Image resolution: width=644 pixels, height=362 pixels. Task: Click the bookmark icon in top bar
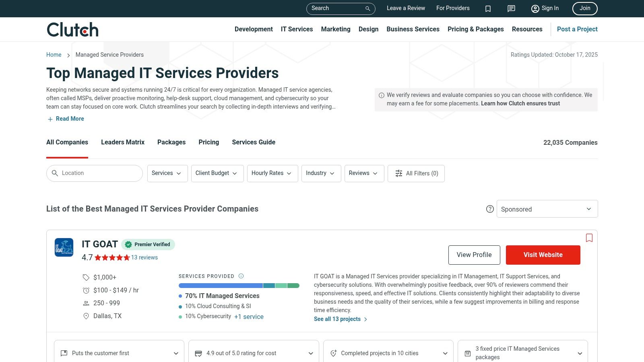coord(488,8)
